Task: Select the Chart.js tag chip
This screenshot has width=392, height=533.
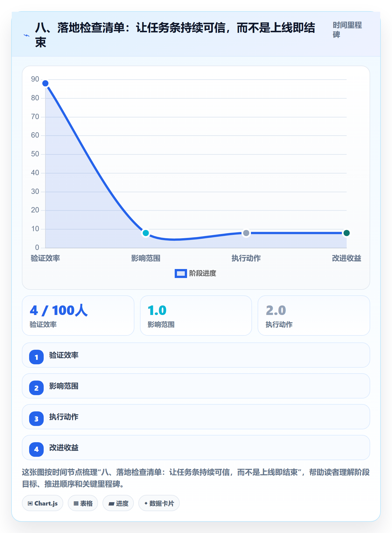Action: [43, 503]
